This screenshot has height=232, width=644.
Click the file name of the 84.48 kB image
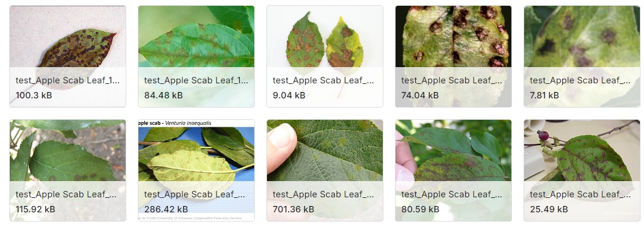pos(196,80)
